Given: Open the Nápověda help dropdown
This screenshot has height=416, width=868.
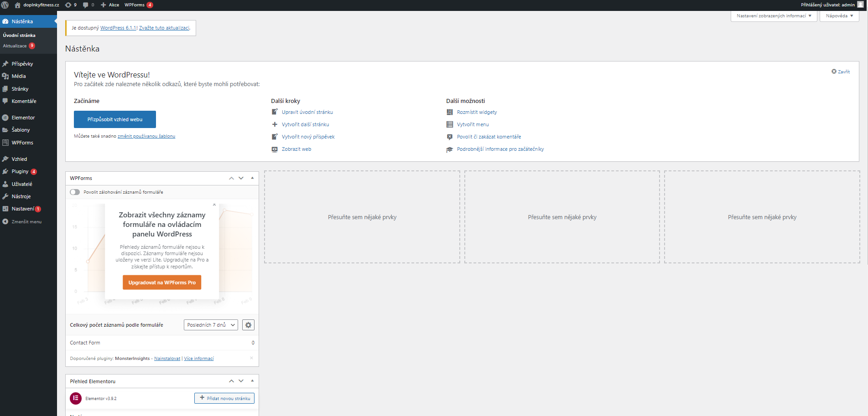Looking at the screenshot, I should point(839,16).
